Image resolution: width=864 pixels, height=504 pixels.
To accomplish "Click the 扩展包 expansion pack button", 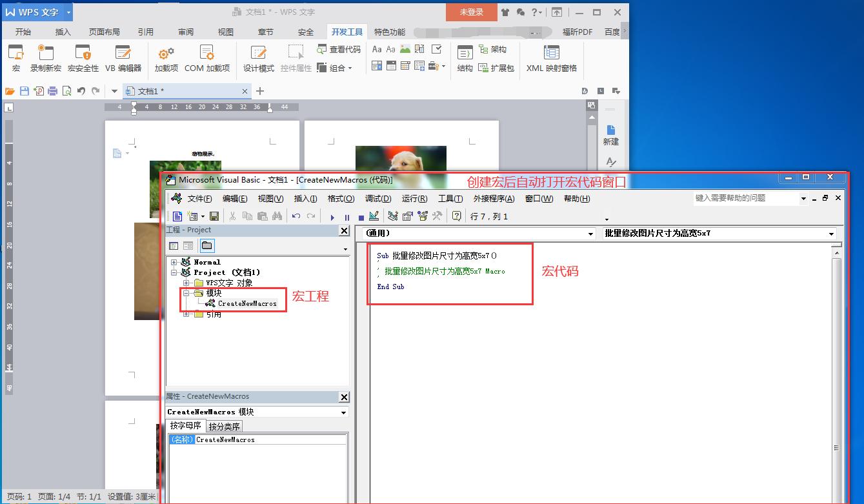I will [496, 68].
